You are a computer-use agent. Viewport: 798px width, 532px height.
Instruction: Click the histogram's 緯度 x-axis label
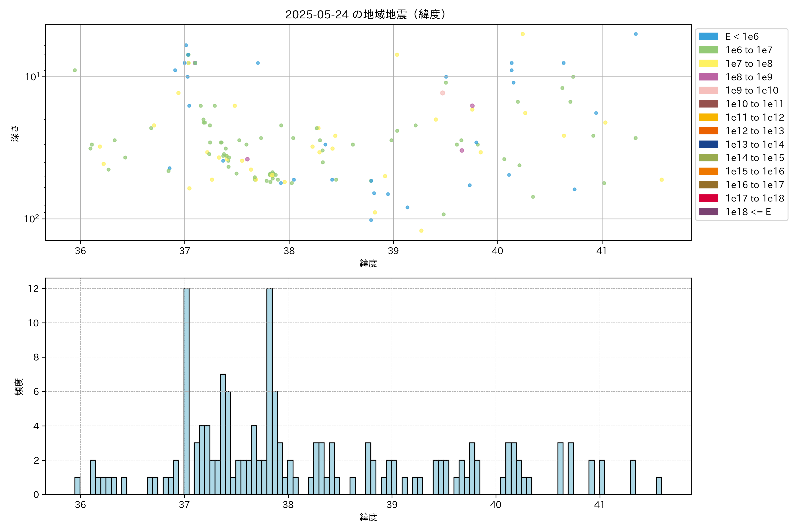click(x=368, y=517)
